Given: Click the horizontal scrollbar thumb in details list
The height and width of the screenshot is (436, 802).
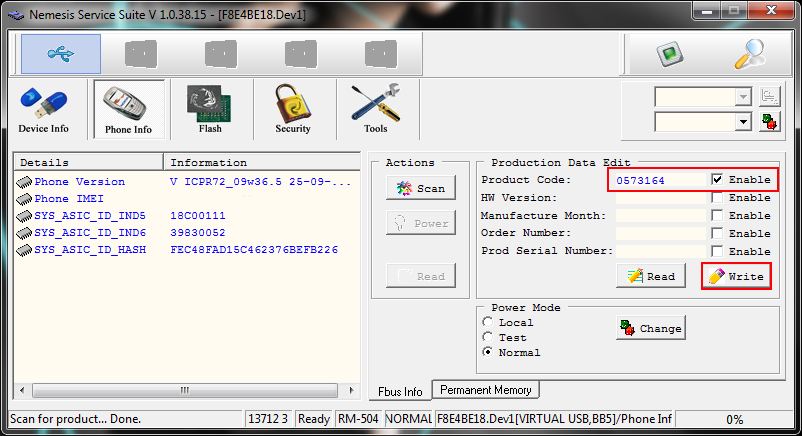Looking at the screenshot, I should [185, 390].
